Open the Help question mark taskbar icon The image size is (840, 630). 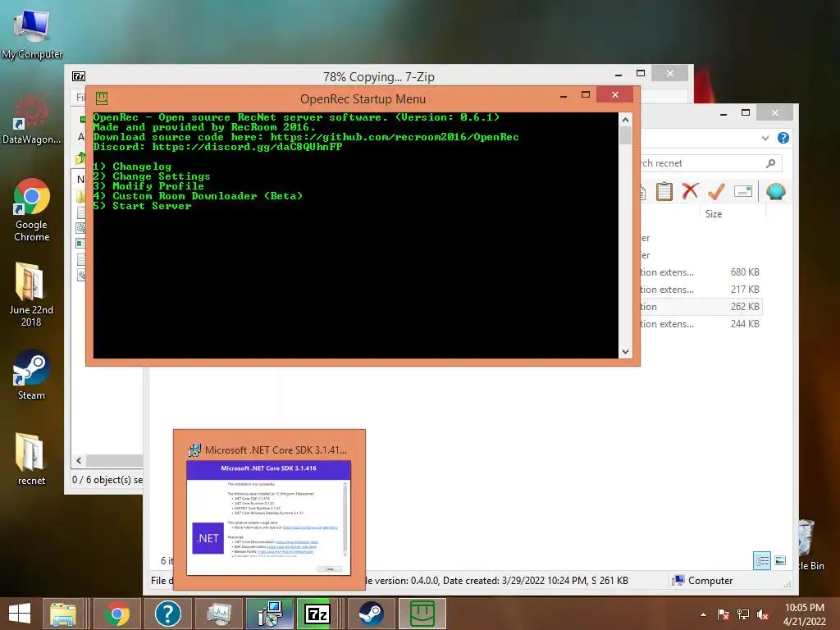click(167, 614)
